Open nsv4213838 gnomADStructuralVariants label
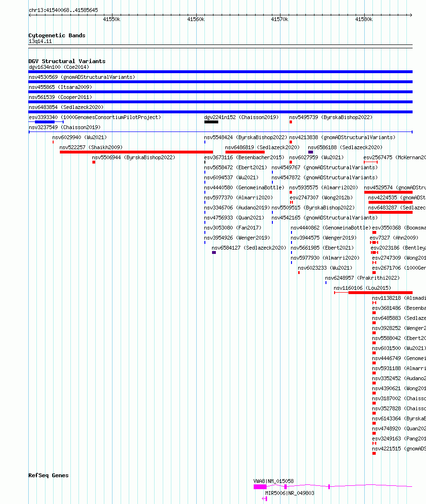The image size is (426, 504). click(x=342, y=137)
